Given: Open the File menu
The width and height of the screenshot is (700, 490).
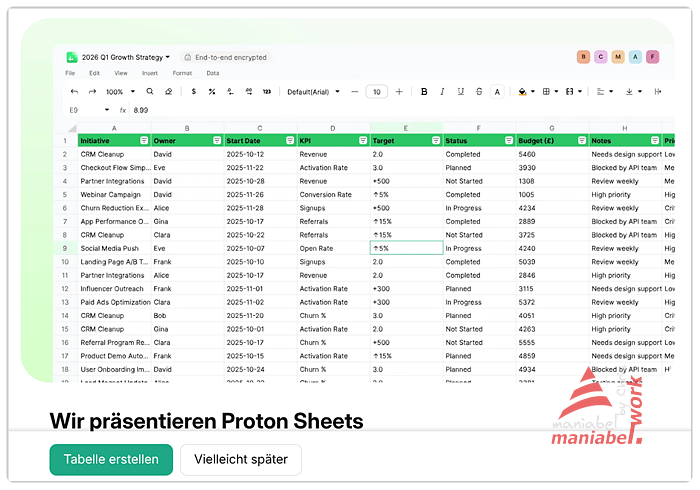Looking at the screenshot, I should coord(70,73).
